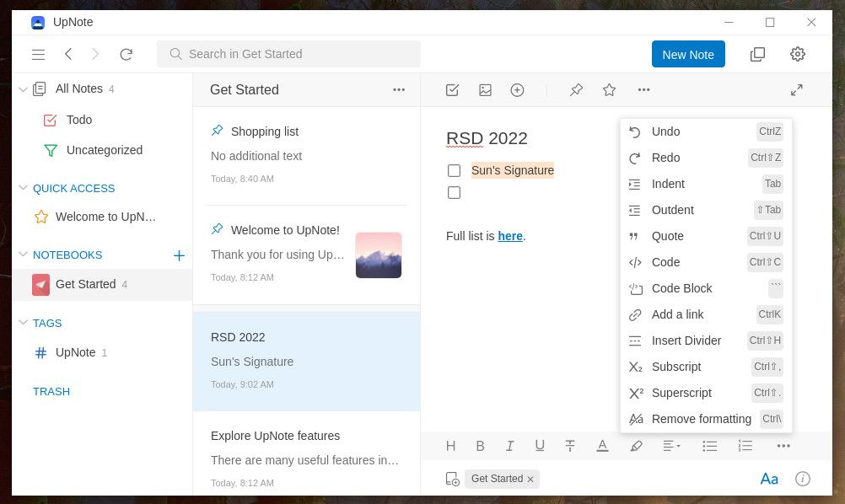
Task: Choose Insert Divider from the menu
Action: (686, 340)
